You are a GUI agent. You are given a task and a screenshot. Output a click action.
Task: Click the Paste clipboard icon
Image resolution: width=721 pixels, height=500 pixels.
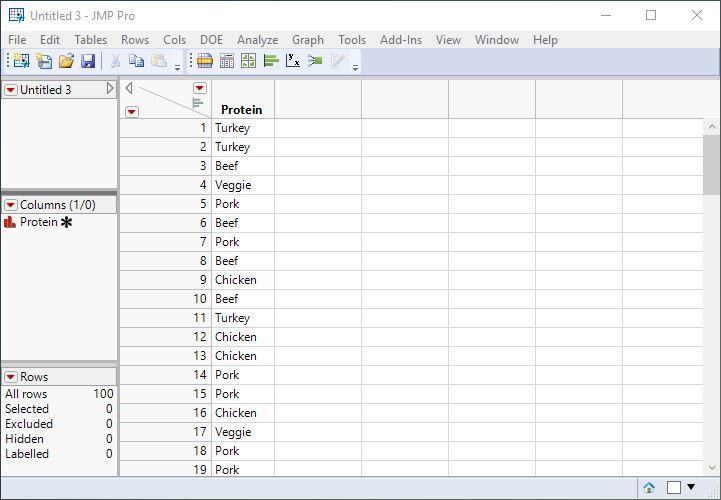[159, 61]
